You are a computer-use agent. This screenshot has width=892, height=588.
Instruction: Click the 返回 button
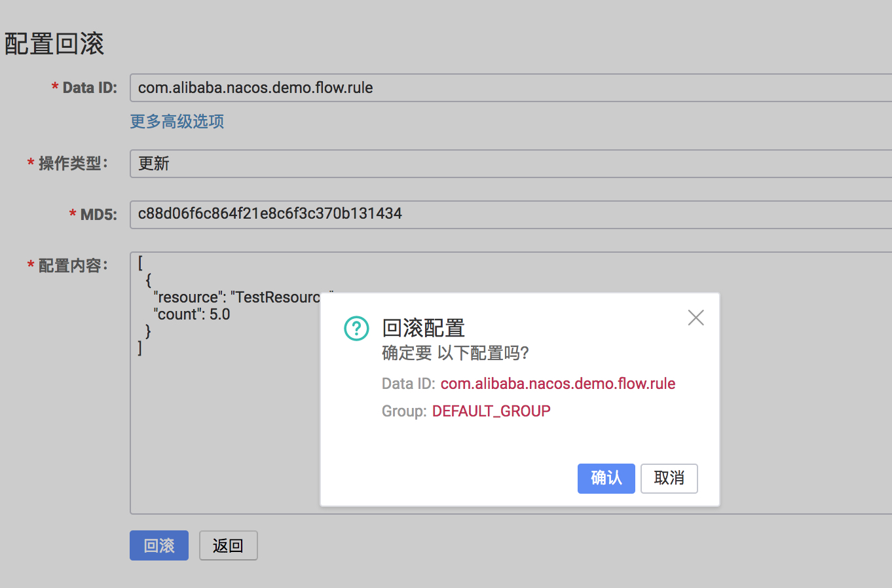(228, 545)
